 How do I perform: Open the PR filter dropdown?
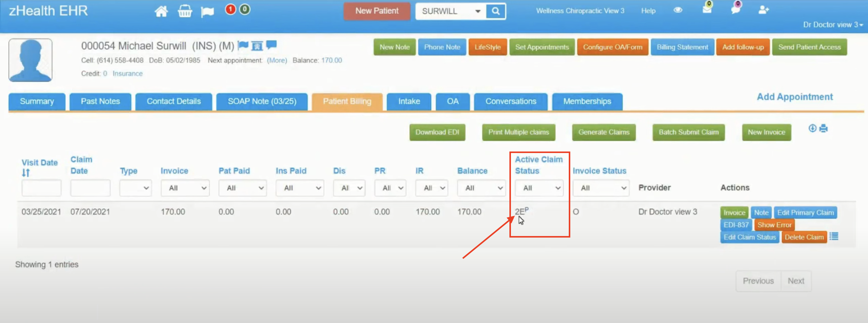(x=390, y=188)
